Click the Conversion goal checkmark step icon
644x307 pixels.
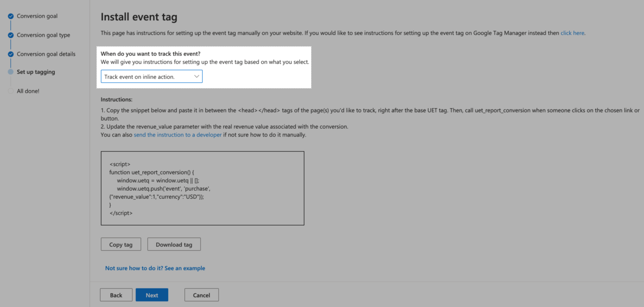click(x=11, y=16)
